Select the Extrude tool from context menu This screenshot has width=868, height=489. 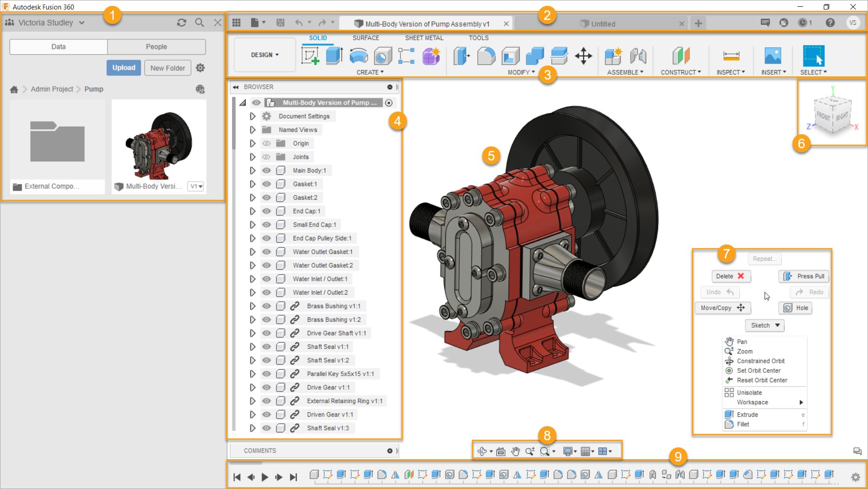747,414
